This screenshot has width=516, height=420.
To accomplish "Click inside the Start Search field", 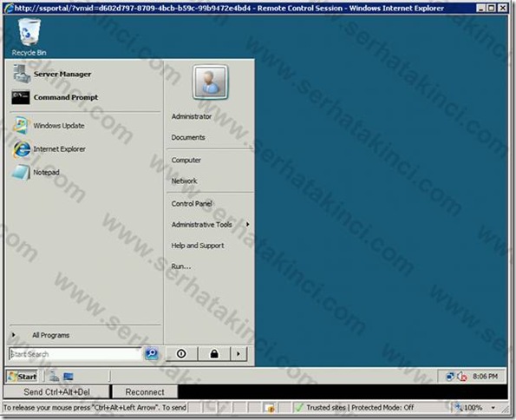I will tap(75, 354).
